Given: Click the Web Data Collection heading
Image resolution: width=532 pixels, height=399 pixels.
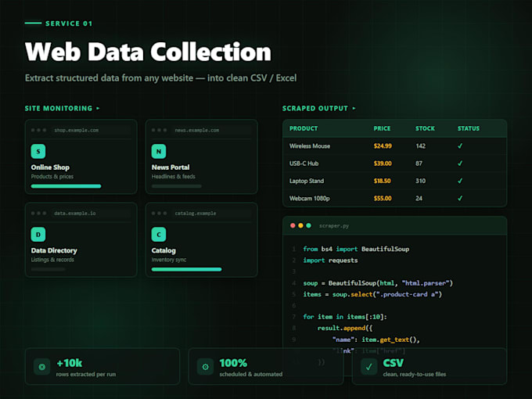Looking at the screenshot, I should coord(149,52).
